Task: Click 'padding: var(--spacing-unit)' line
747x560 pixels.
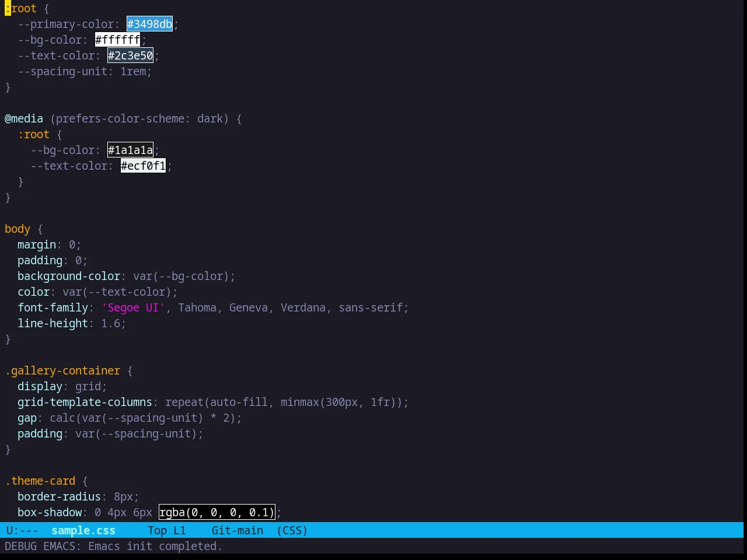Action: (x=110, y=433)
